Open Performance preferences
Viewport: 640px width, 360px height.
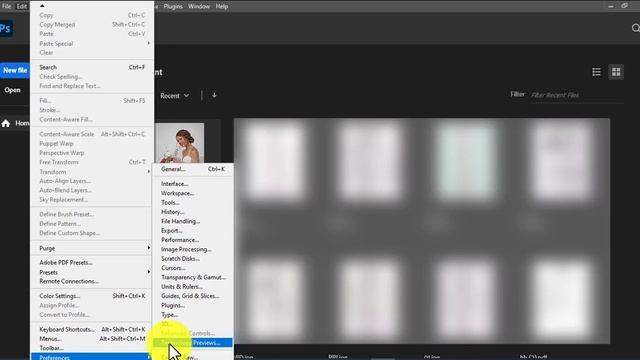[x=193, y=240]
